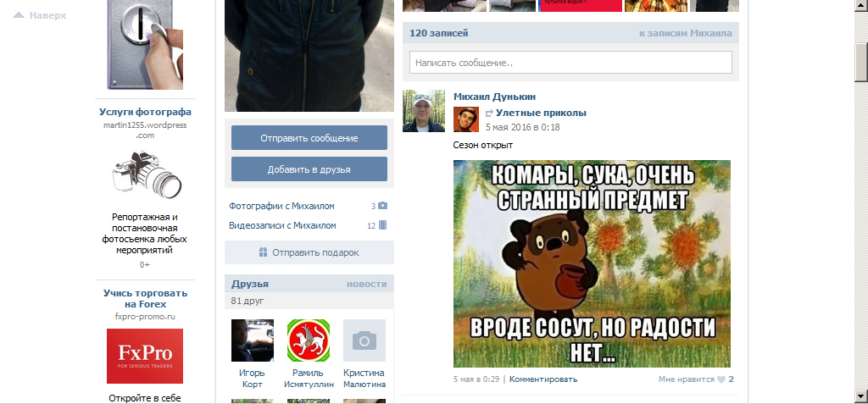
Task: Click the Наверх up arrow icon
Action: coord(19,15)
